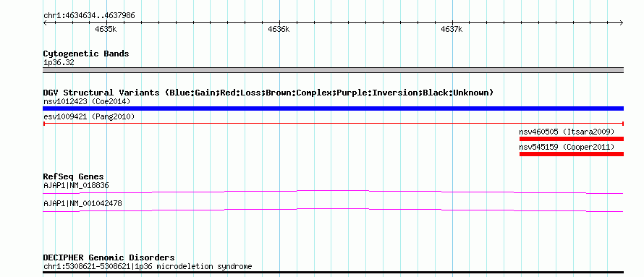Click the 4637k ruler tick label
The image size is (644, 277).
pyautogui.click(x=452, y=29)
